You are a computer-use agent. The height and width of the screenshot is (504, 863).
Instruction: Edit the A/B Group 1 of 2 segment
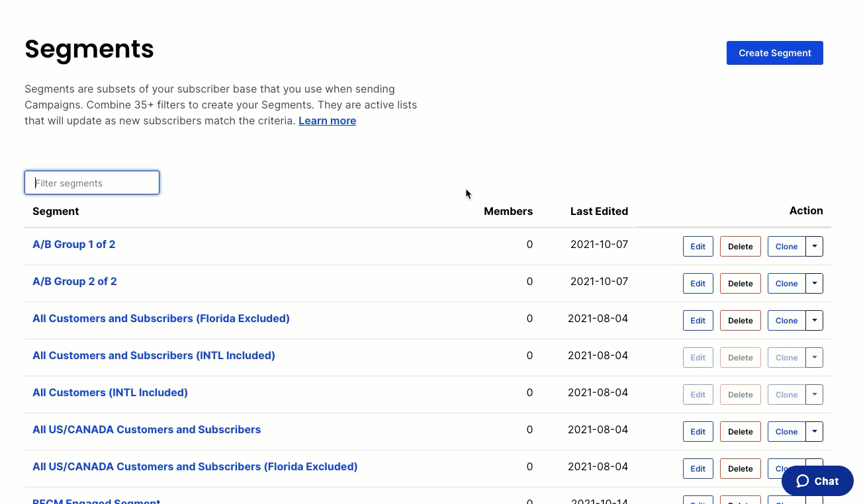pos(698,246)
